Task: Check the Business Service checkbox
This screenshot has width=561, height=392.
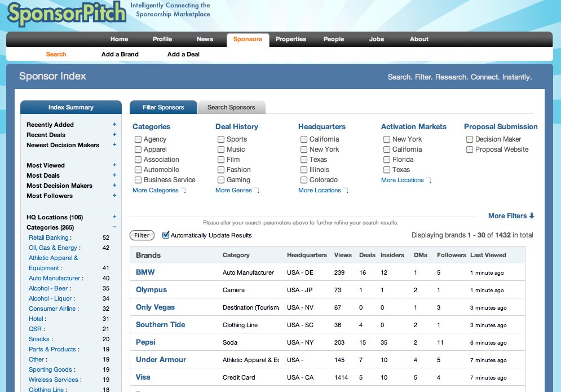Action: tap(138, 180)
